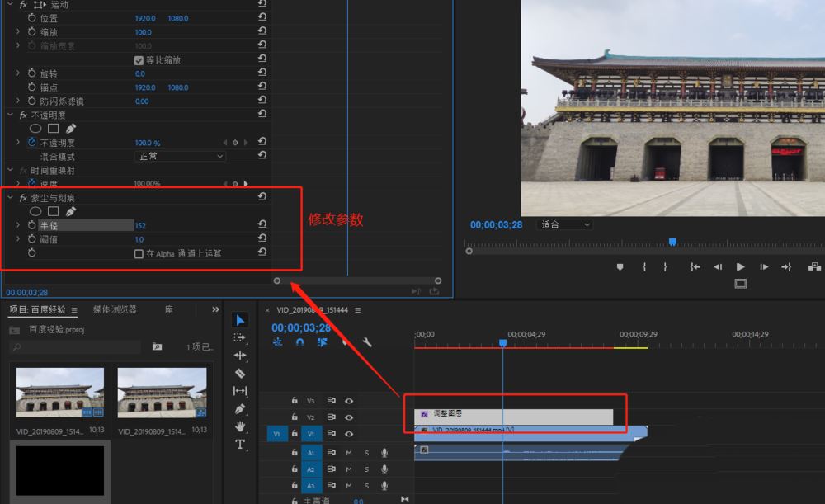Pick the Hand tool
The width and height of the screenshot is (825, 504).
tap(240, 426)
